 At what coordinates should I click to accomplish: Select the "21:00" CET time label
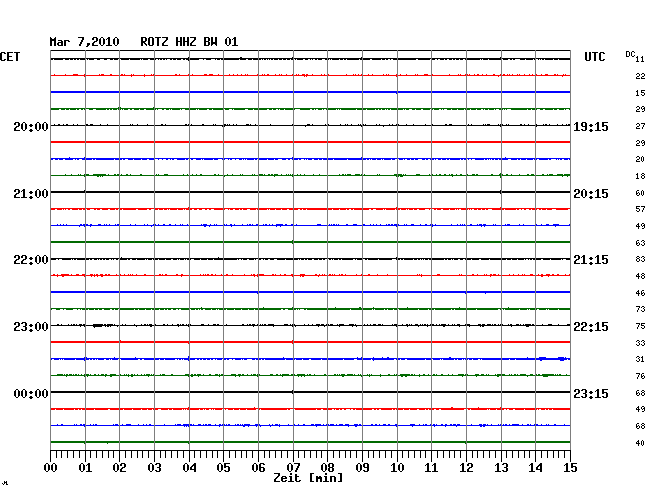click(x=31, y=194)
